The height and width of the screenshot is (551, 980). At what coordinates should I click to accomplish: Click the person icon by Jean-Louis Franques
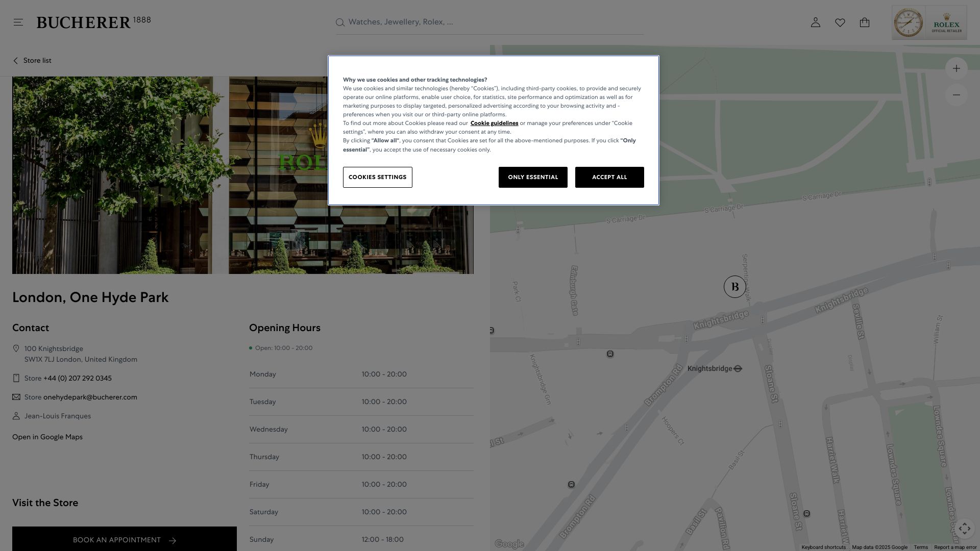point(16,416)
